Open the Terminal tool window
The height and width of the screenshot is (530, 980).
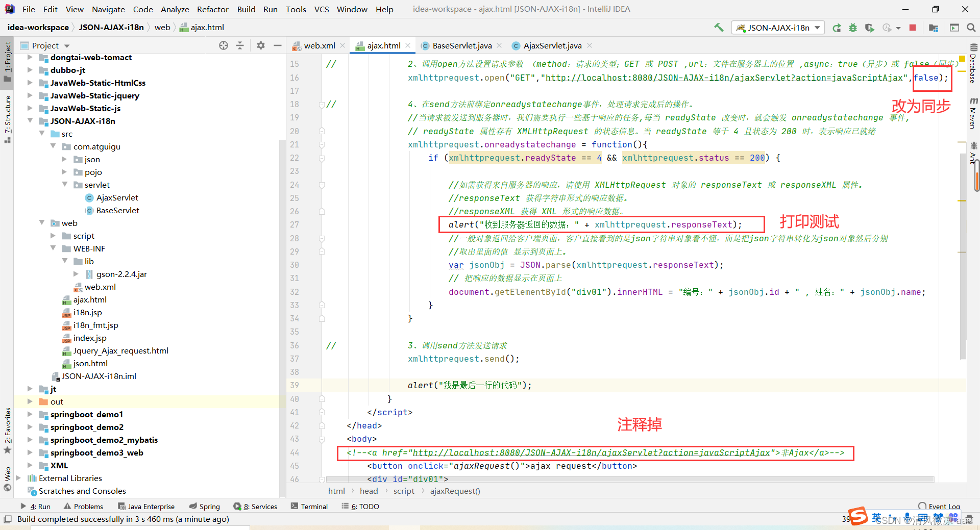pos(309,507)
